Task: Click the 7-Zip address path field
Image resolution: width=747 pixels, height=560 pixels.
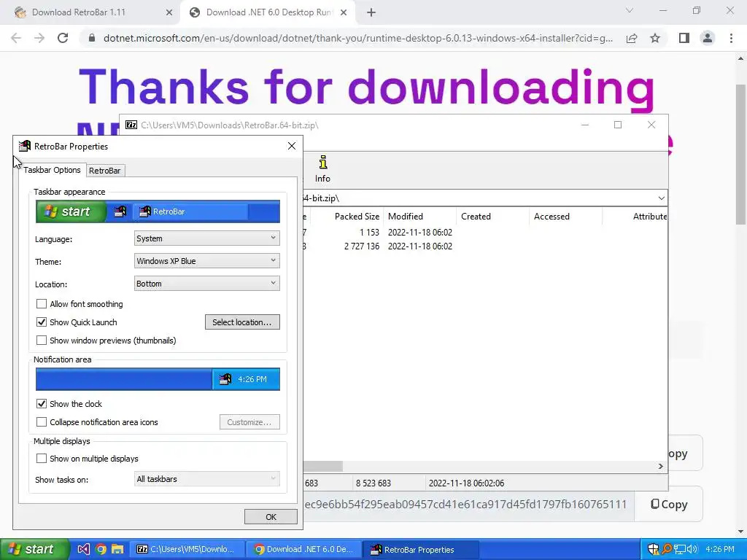Action: 479,198
